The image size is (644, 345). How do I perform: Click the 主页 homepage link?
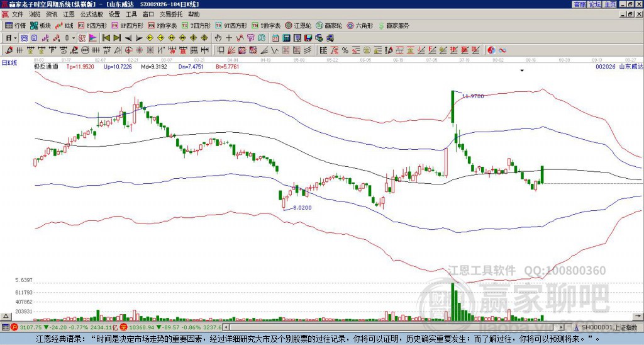click(x=610, y=4)
